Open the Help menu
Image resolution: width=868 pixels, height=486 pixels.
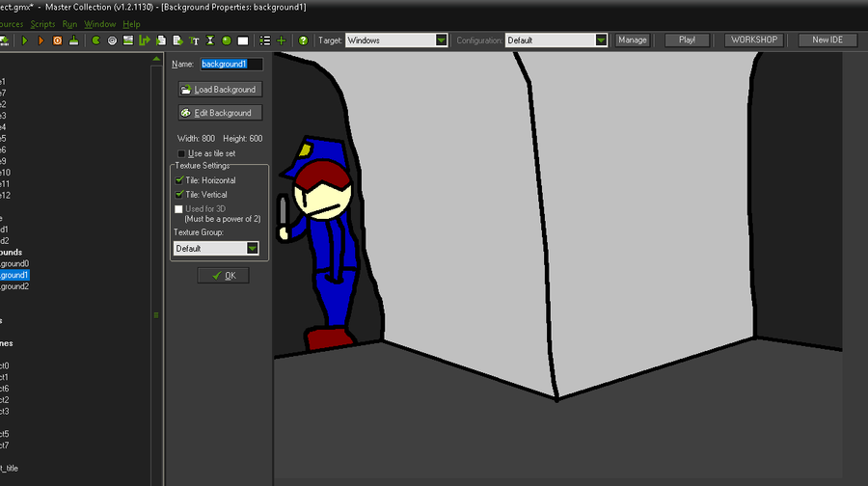coord(131,24)
